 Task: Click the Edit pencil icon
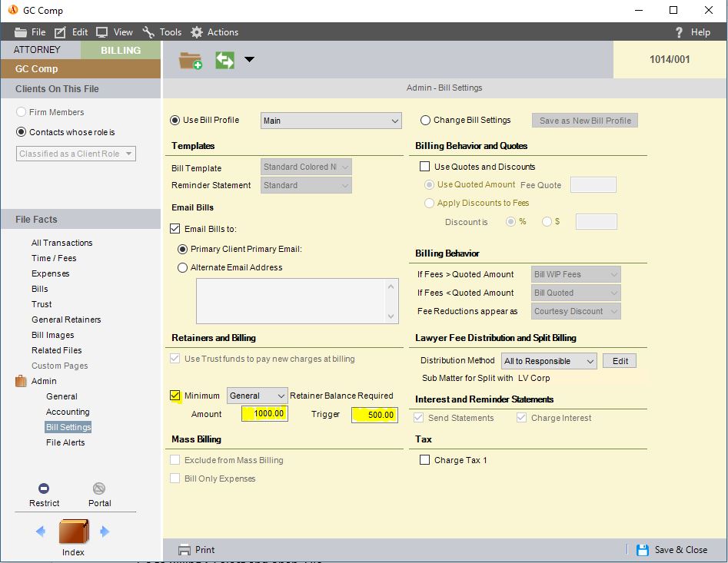[x=60, y=32]
